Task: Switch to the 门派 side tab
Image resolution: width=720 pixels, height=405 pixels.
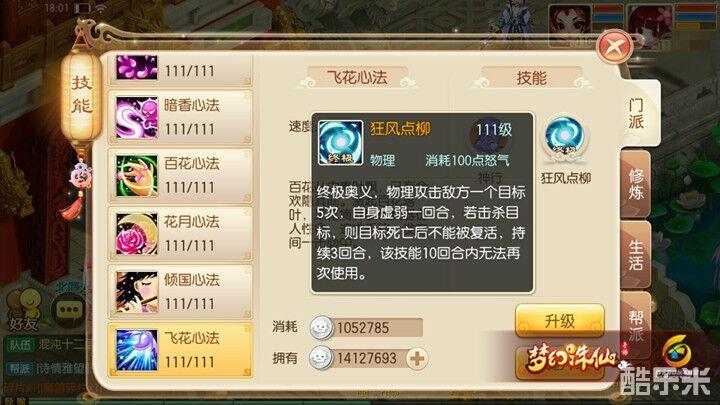Action: click(636, 113)
